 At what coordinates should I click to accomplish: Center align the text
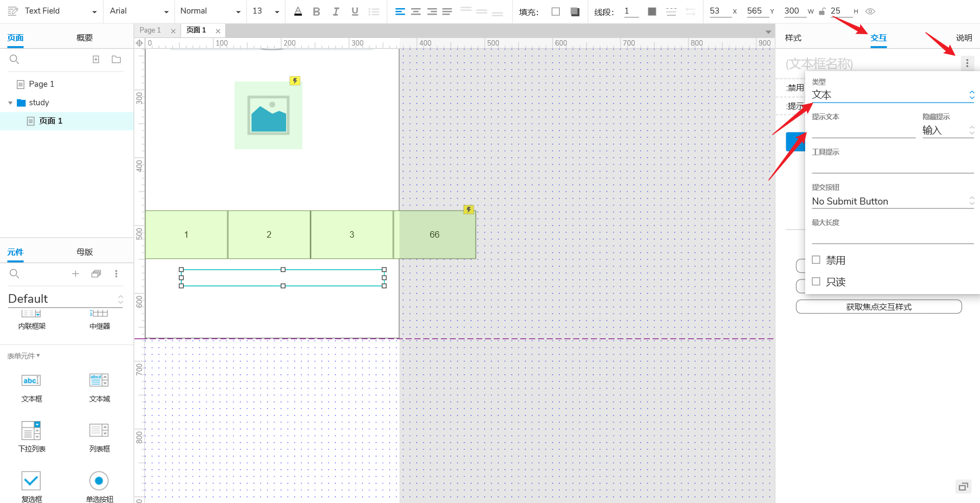416,11
